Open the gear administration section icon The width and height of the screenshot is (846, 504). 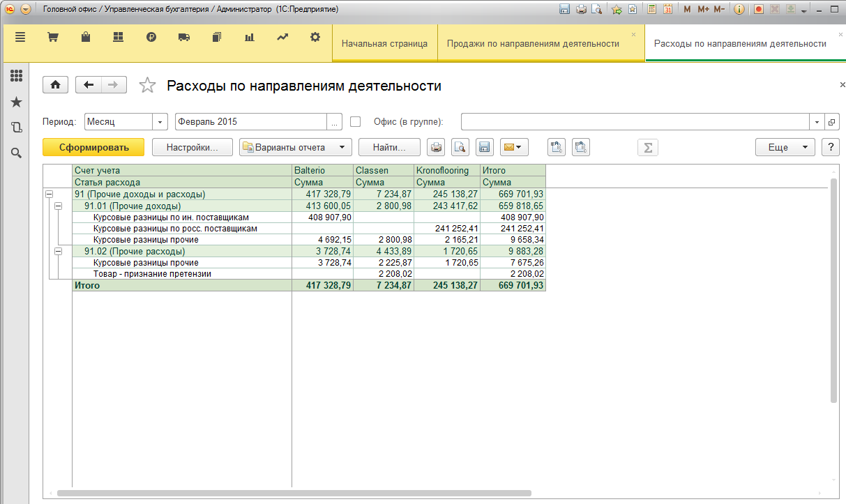(315, 38)
